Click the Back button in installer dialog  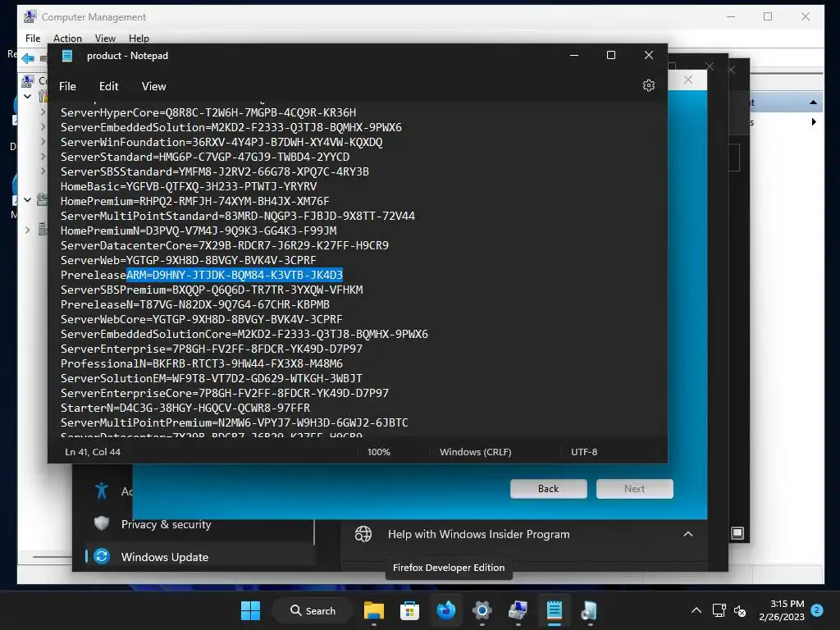[x=549, y=489]
